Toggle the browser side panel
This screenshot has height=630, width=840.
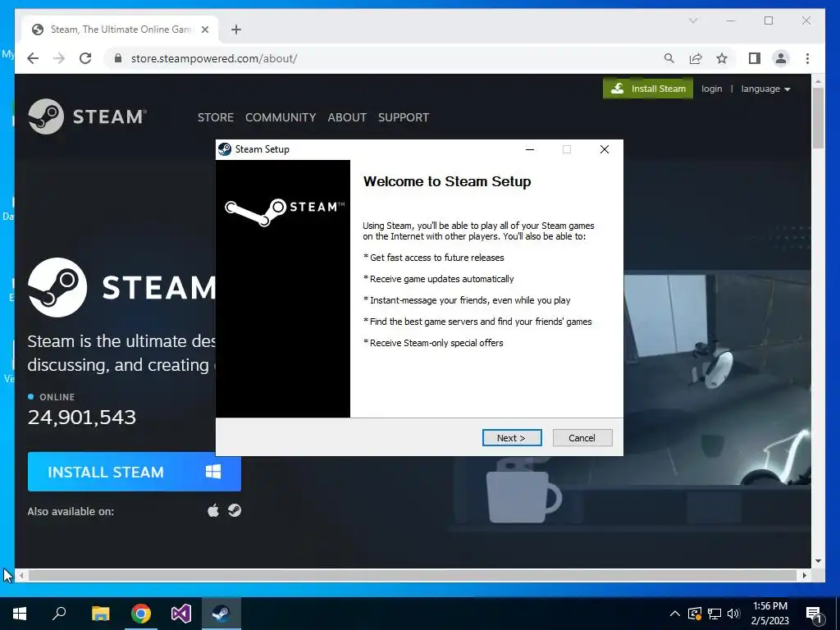755,58
